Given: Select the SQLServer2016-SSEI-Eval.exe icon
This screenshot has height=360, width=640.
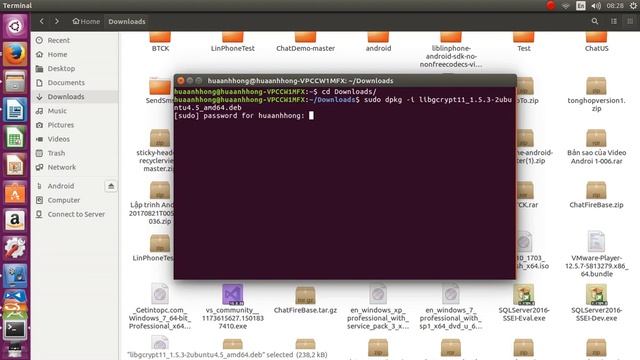Looking at the screenshot, I should pos(524,295).
